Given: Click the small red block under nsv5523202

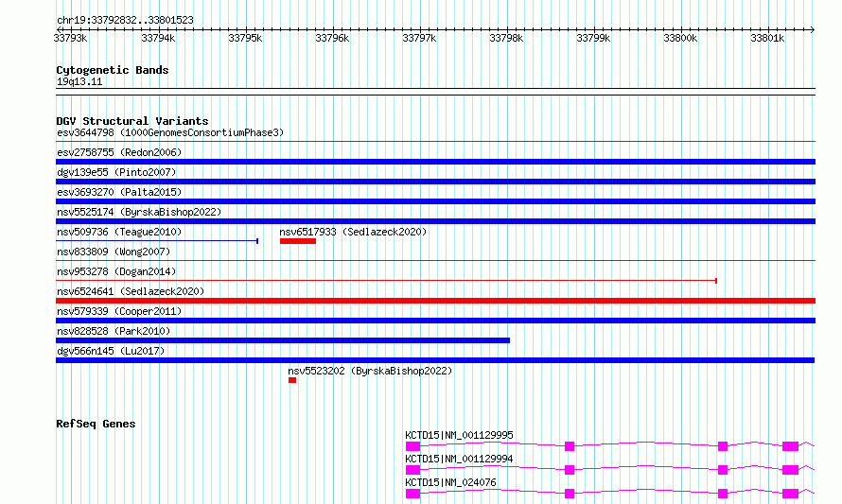Looking at the screenshot, I should point(292,380).
